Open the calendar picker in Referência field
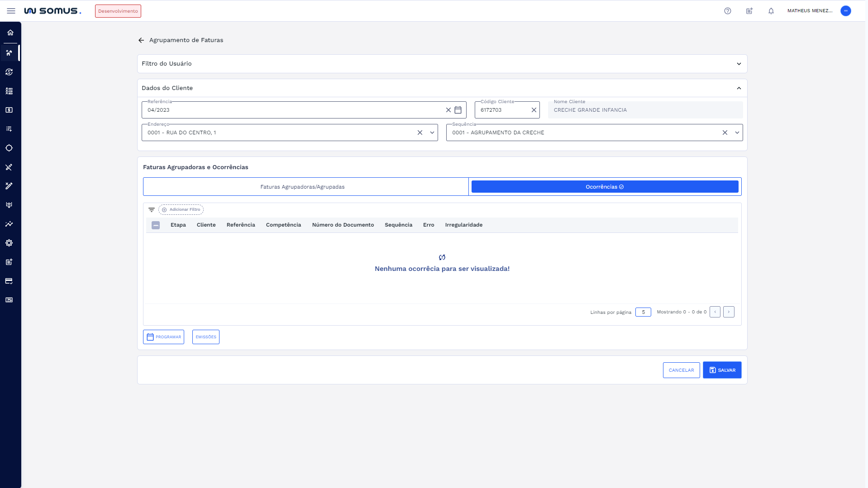 458,110
